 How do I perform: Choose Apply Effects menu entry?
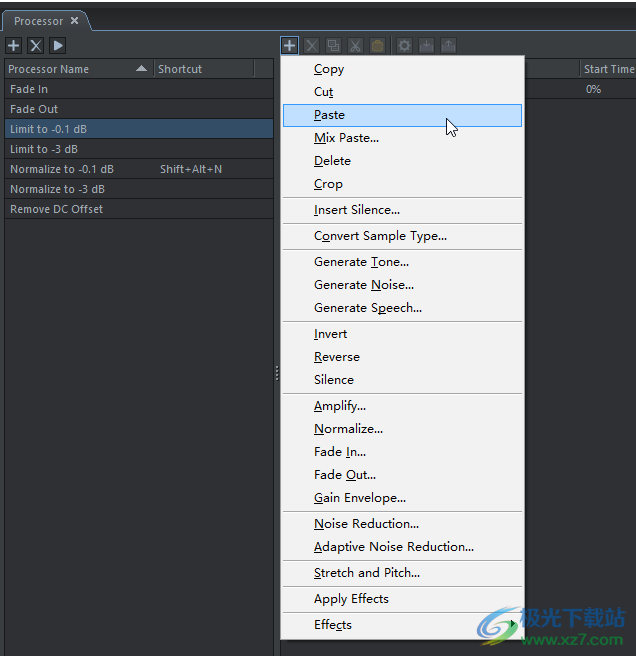coord(403,599)
